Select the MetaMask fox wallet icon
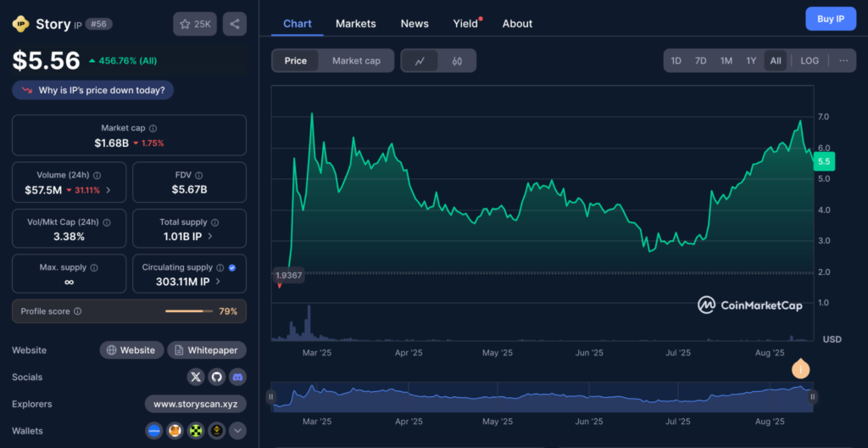Viewport: 868px width, 448px height. point(175,431)
